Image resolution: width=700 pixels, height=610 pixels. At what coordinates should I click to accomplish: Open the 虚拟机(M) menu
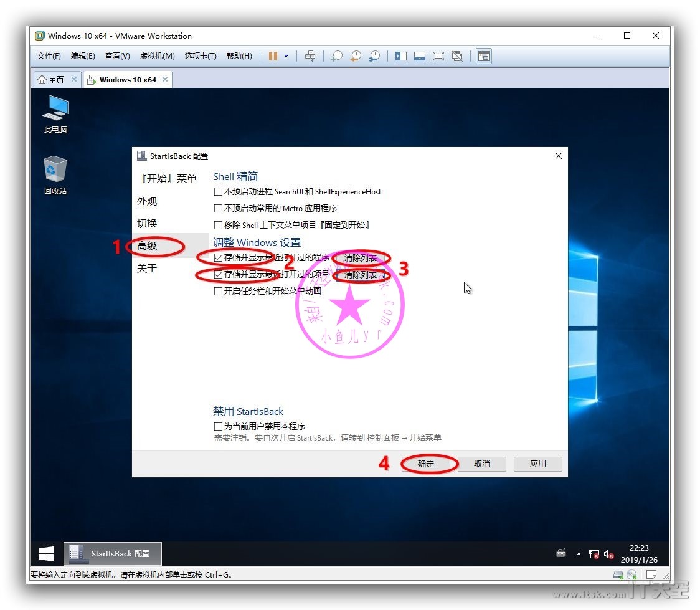click(157, 56)
